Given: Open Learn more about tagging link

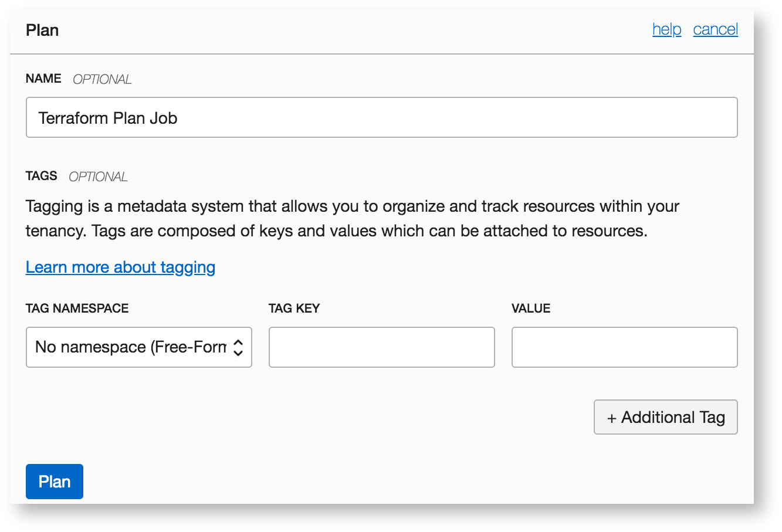Looking at the screenshot, I should tap(120, 267).
